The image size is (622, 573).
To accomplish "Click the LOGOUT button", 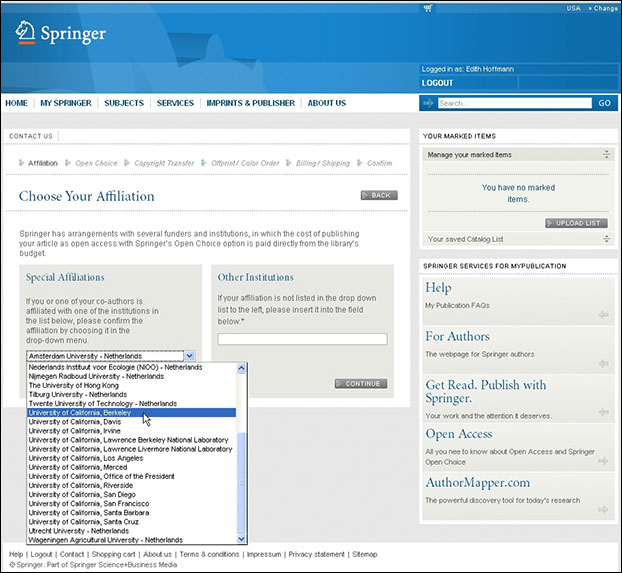I will pyautogui.click(x=437, y=83).
